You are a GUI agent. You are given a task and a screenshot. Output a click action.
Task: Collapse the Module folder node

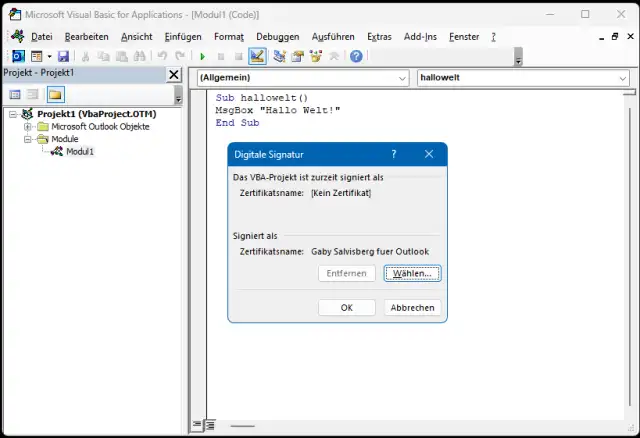27,140
